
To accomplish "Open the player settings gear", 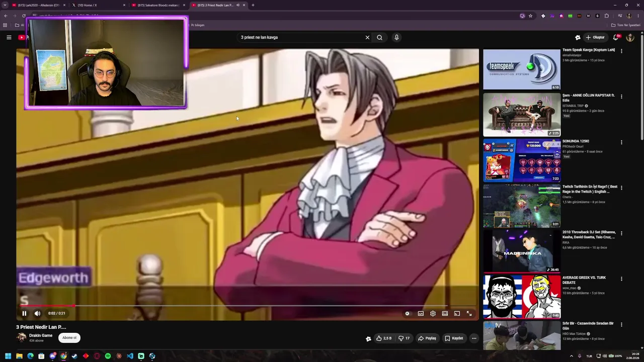I will tap(433, 314).
